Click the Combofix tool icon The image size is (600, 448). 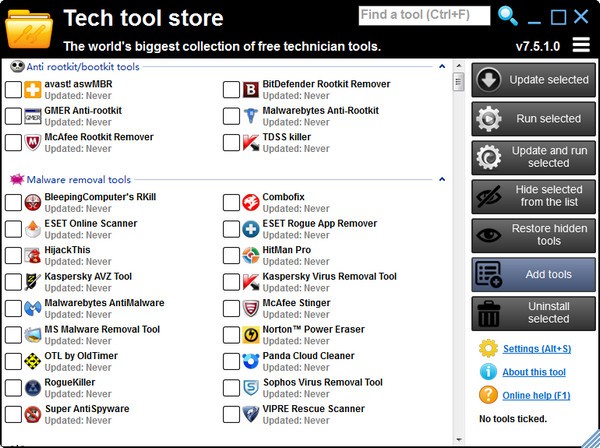251,203
